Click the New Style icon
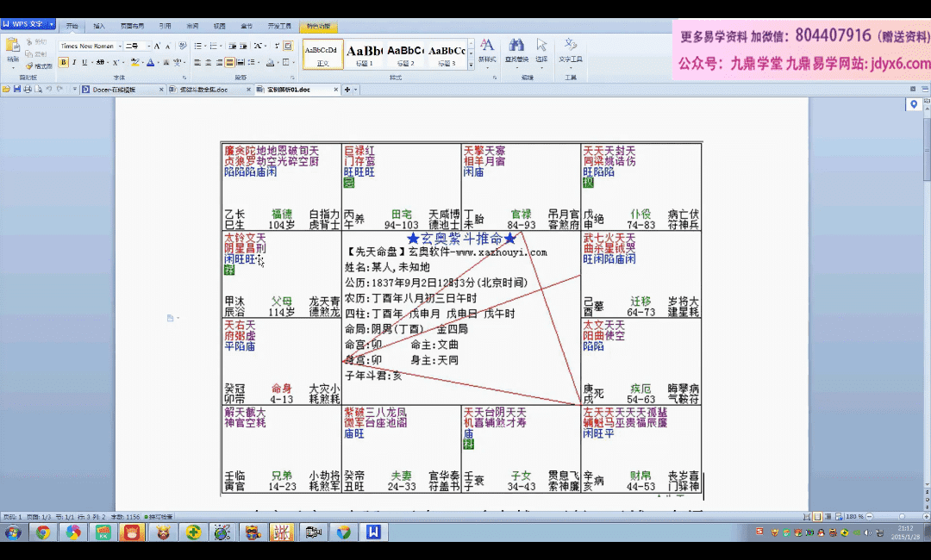The height and width of the screenshot is (560, 931). pyautogui.click(x=487, y=47)
